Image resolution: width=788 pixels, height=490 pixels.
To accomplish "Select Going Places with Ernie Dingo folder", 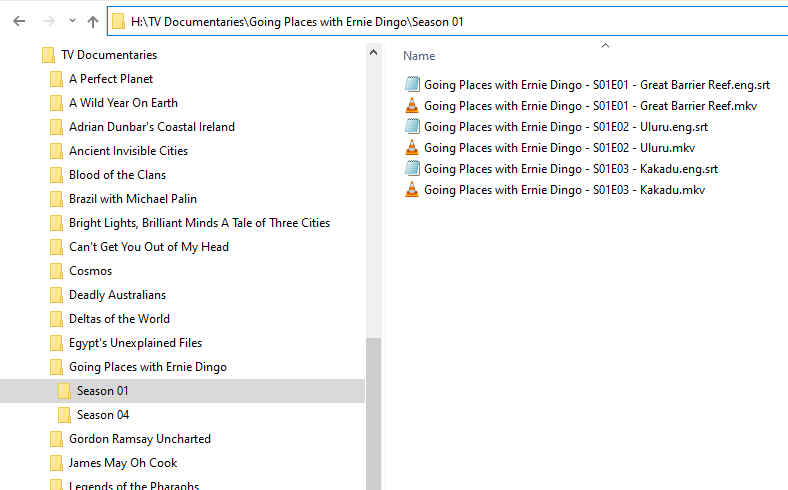I will click(148, 367).
